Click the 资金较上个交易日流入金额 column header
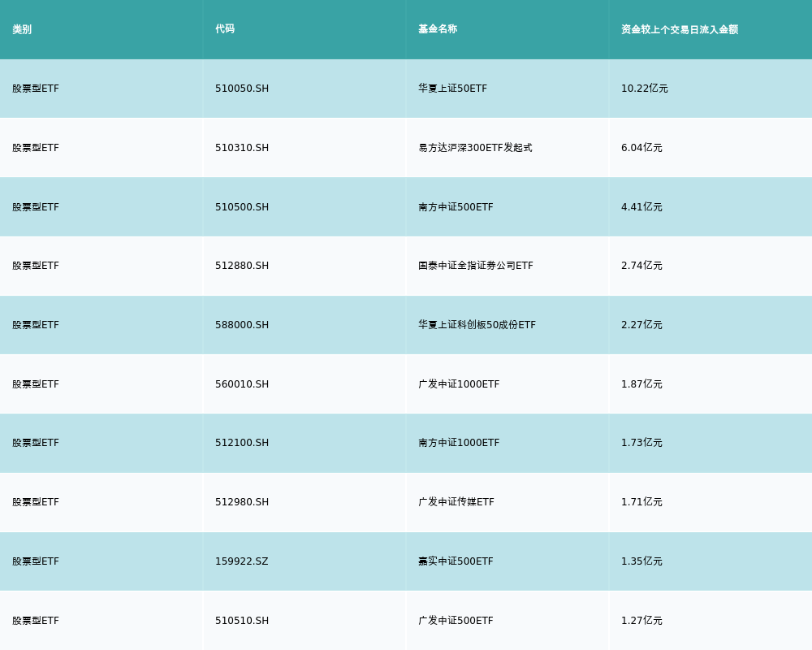Viewport: 812px width, 650px height. tap(680, 29)
